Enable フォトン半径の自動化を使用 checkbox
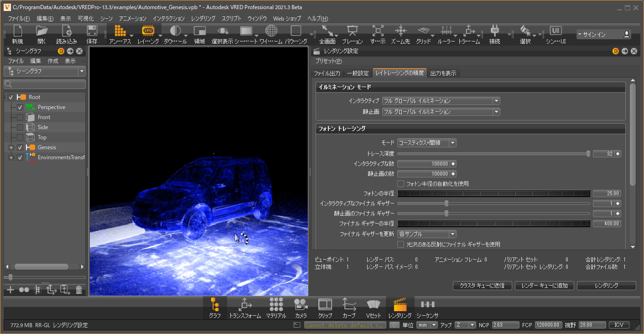 [401, 184]
